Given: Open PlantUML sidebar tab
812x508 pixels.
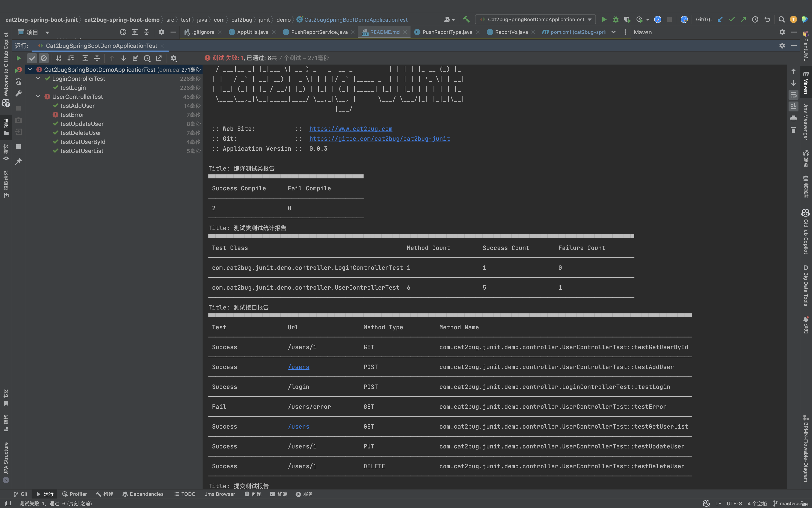Looking at the screenshot, I should (x=806, y=46).
